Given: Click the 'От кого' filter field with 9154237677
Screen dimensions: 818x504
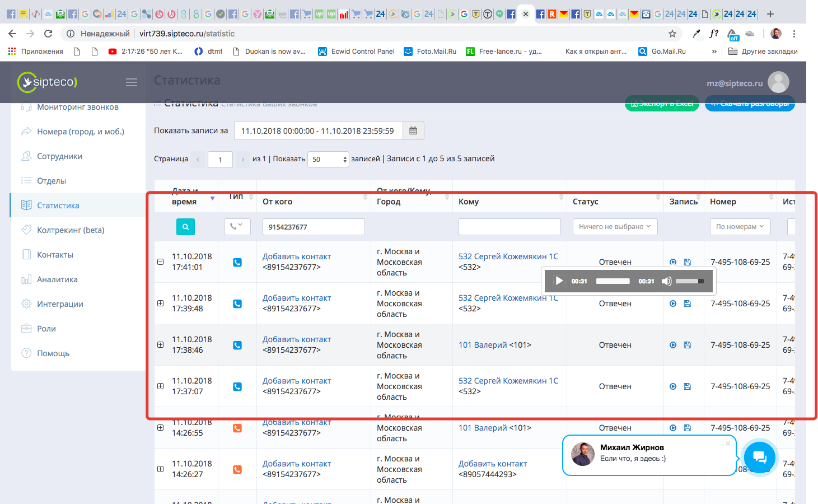Looking at the screenshot, I should tap(314, 227).
